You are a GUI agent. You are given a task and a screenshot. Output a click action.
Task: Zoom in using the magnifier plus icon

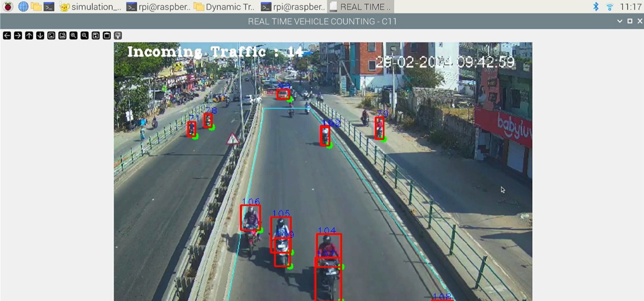point(73,35)
